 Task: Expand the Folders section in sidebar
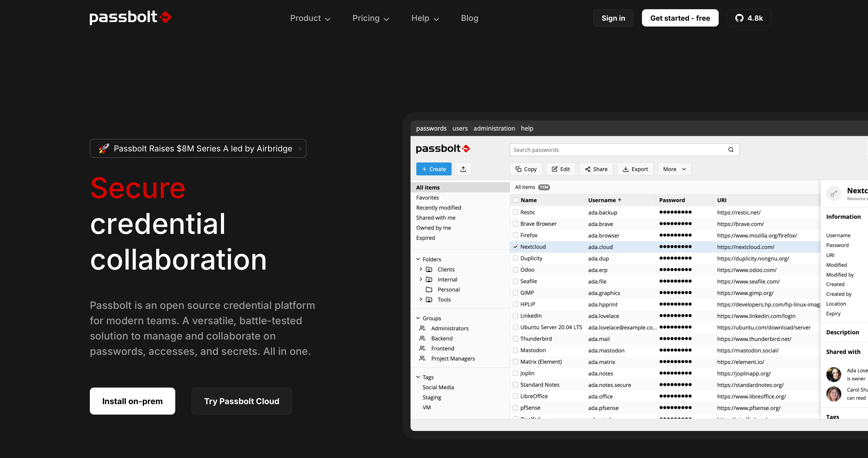click(417, 259)
